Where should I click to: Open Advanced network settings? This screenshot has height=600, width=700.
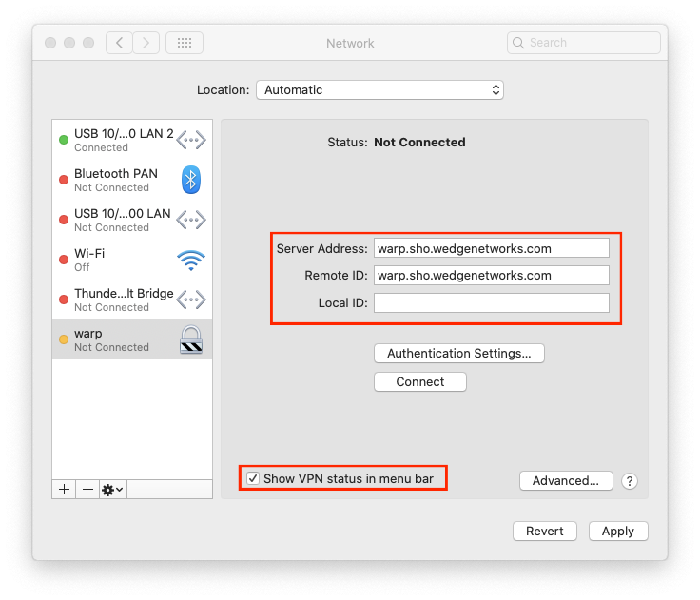click(x=565, y=481)
